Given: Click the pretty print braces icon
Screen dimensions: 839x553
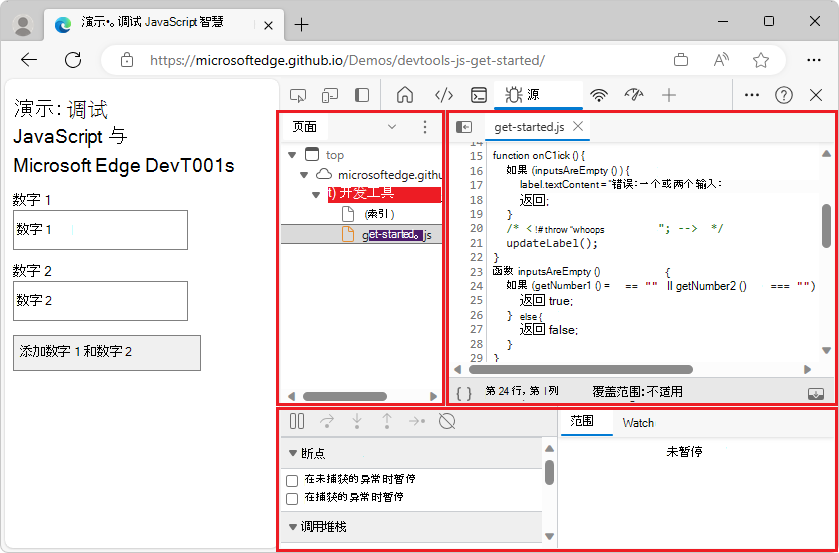Looking at the screenshot, I should point(464,393).
